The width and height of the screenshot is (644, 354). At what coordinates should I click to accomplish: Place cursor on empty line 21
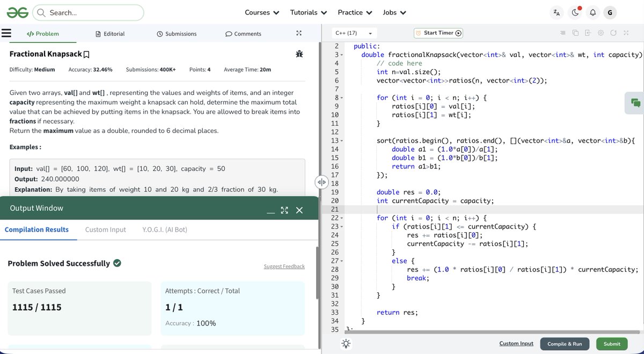click(494, 209)
